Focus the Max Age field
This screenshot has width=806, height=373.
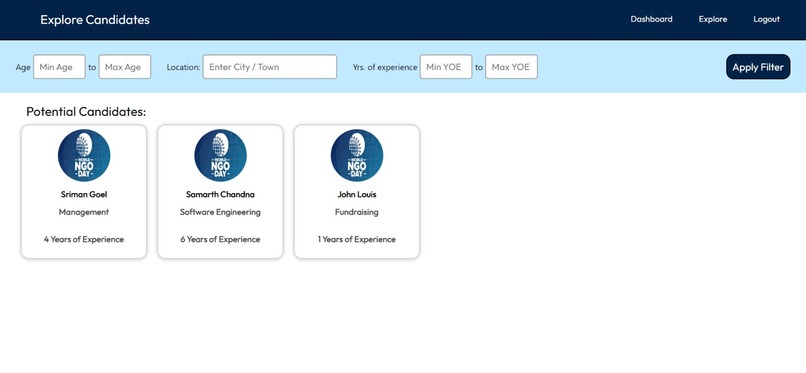tap(125, 67)
